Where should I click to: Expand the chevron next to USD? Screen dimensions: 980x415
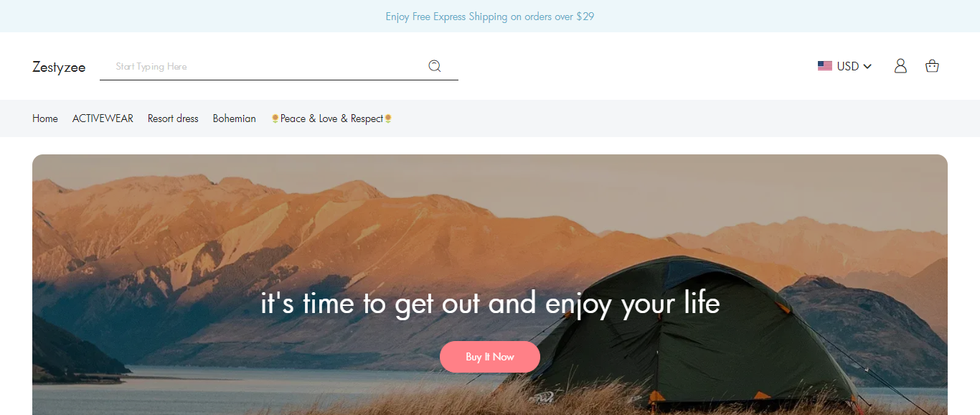point(867,66)
